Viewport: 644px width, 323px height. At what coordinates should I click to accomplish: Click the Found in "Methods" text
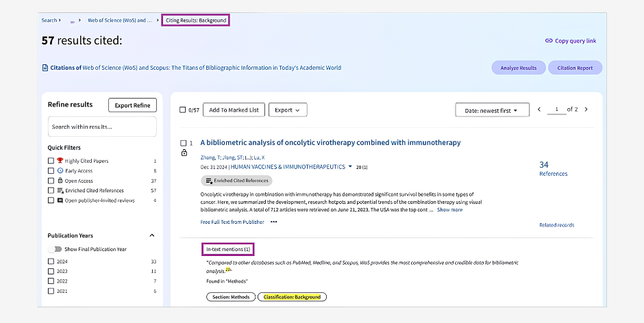(227, 281)
